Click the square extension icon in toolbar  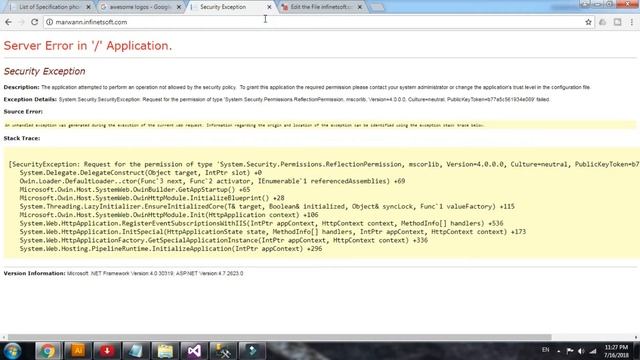(x=617, y=22)
